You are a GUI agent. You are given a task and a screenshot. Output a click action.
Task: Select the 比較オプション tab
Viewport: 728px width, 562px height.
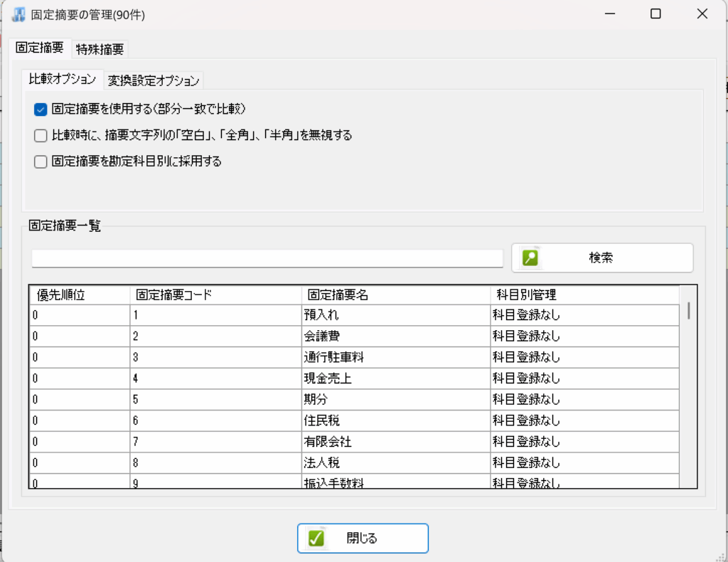pyautogui.click(x=62, y=80)
